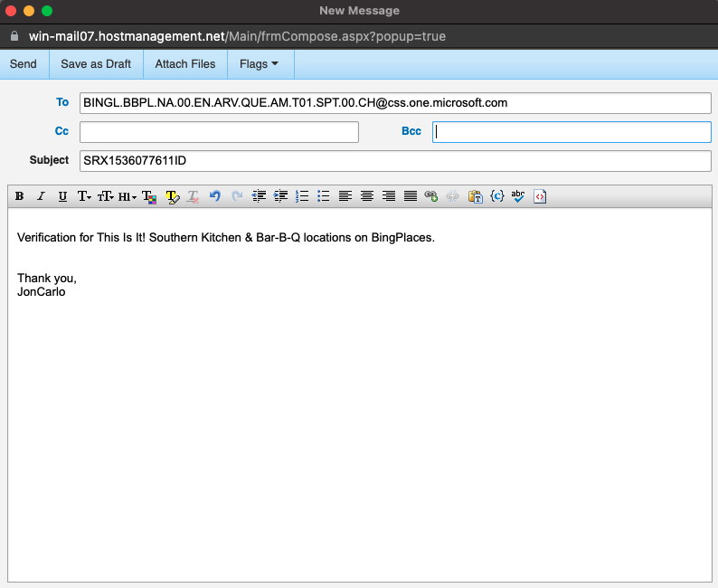Toggle underline formatting
Screen dimensions: 718x588
(62, 196)
